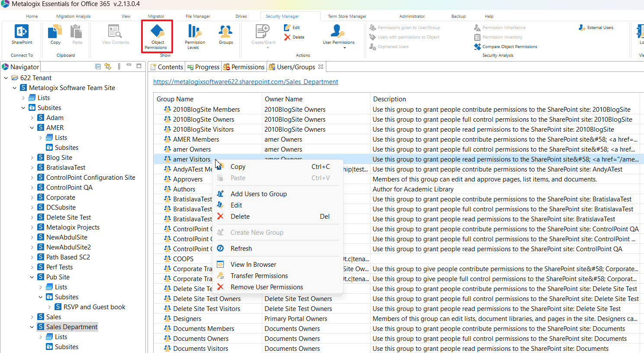The height and width of the screenshot is (353, 644).
Task: Expand the Corporate subsite node
Action: tap(32, 198)
